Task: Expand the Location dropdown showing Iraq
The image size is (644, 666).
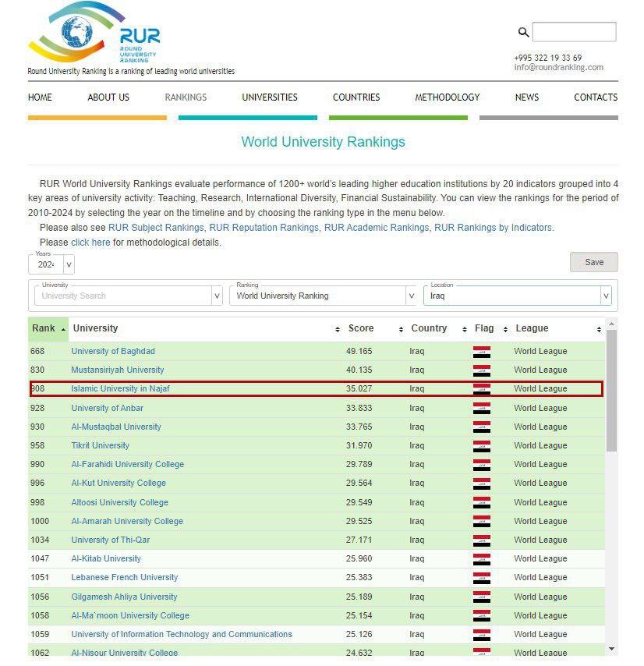Action: click(x=605, y=296)
